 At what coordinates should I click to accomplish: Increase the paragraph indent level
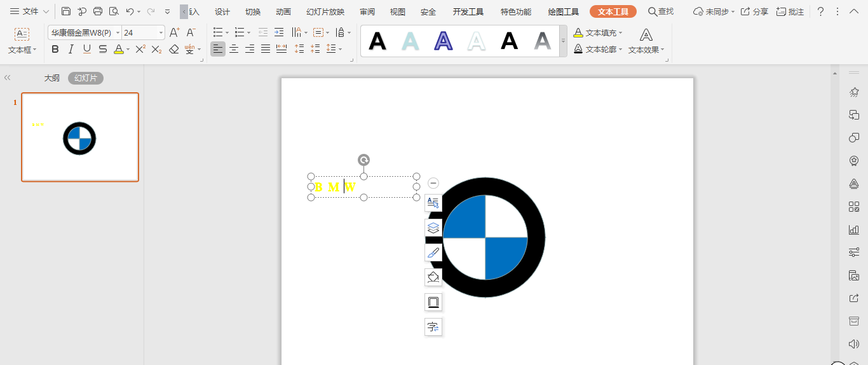coord(279,32)
